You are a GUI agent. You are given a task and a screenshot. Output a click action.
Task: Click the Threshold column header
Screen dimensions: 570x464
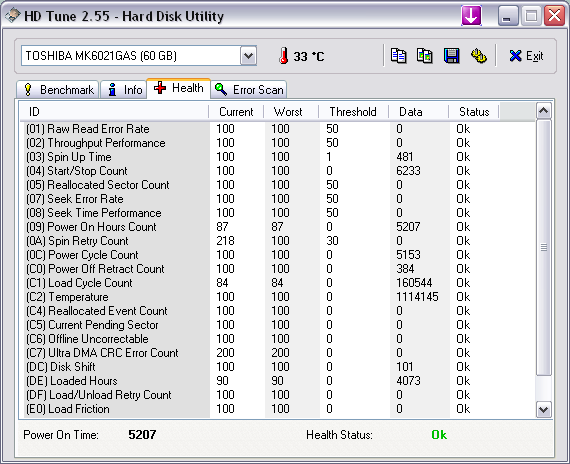pos(353,112)
